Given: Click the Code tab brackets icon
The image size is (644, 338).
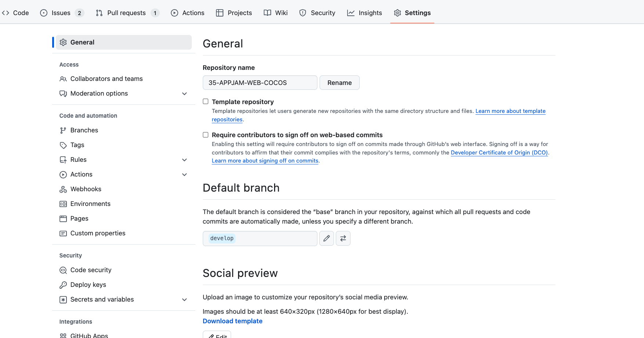Looking at the screenshot, I should [x=6, y=13].
